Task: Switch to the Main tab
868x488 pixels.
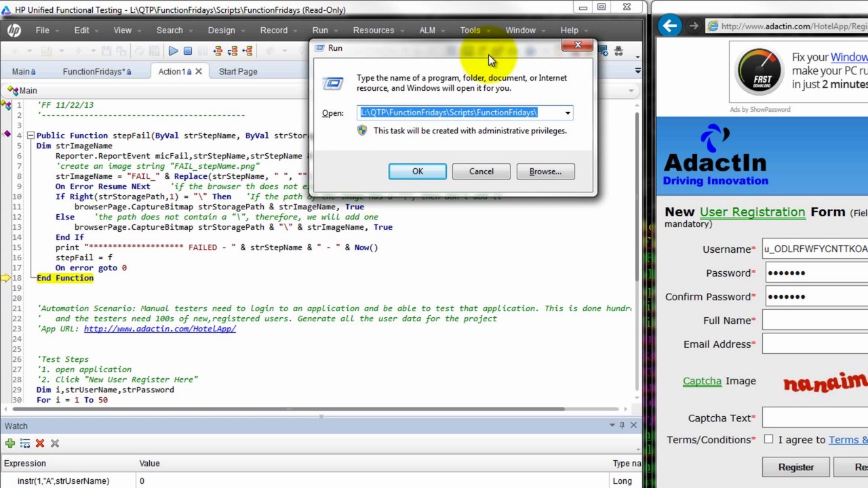Action: 24,71
